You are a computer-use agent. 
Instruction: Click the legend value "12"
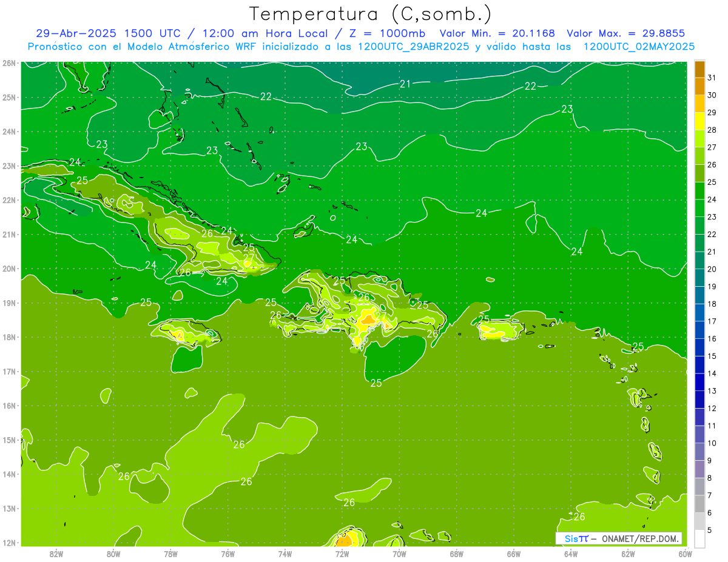pos(712,408)
